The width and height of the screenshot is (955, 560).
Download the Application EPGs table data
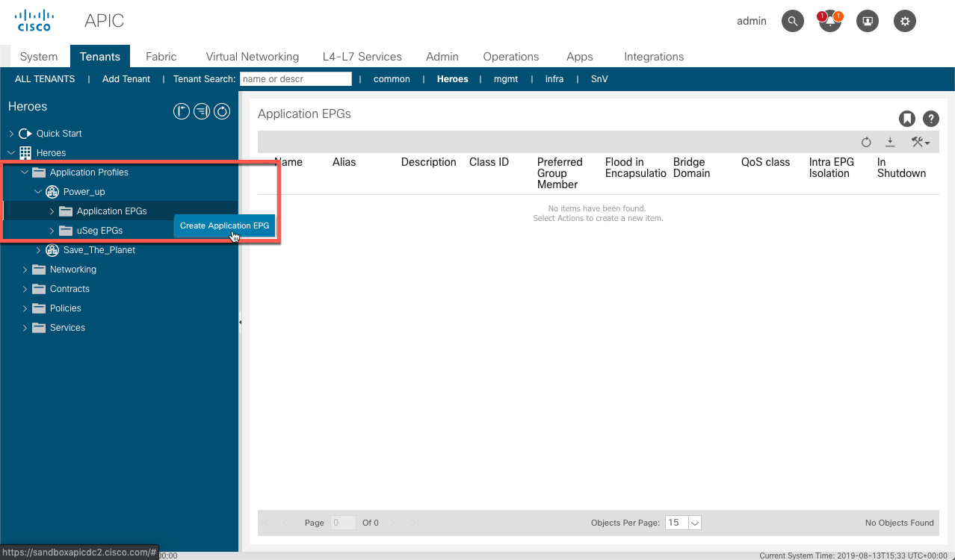pos(890,142)
